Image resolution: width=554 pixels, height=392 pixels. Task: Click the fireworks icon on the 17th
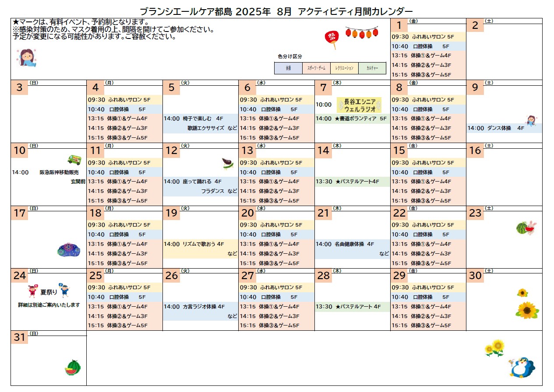point(69,250)
